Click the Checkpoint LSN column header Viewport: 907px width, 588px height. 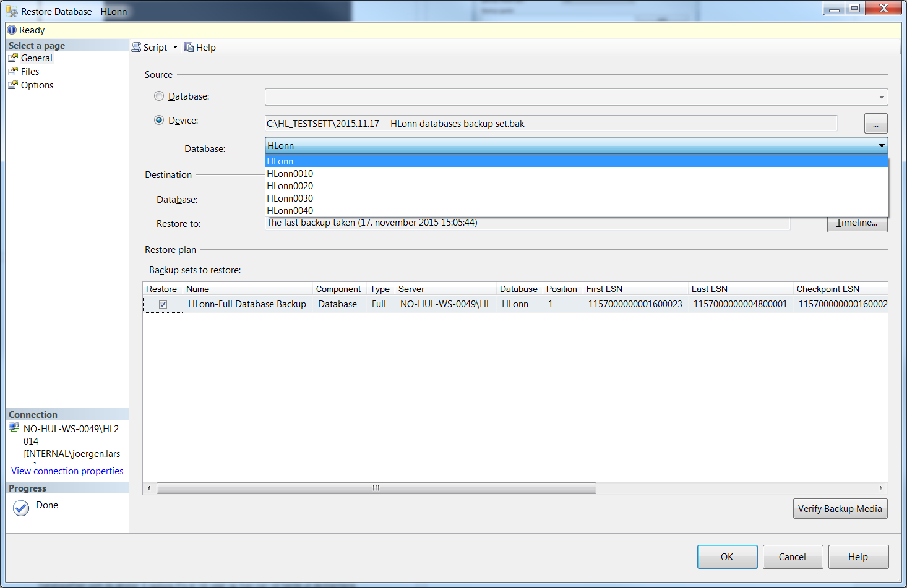point(841,289)
